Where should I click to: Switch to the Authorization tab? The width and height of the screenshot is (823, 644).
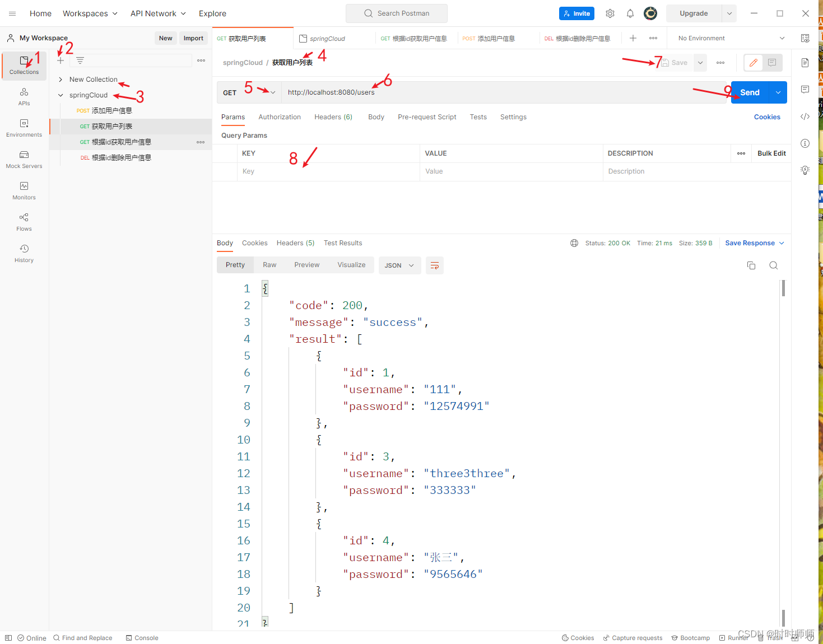tap(280, 117)
